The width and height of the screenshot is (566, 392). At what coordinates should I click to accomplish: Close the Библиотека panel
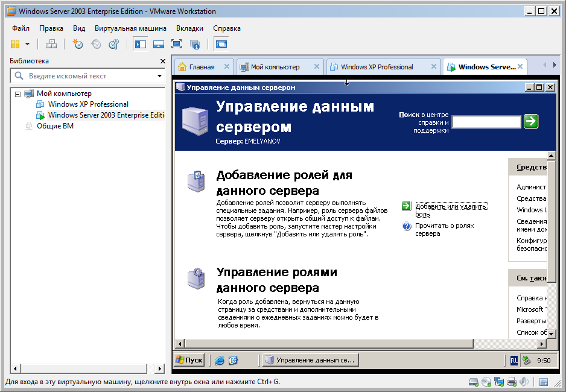[163, 62]
